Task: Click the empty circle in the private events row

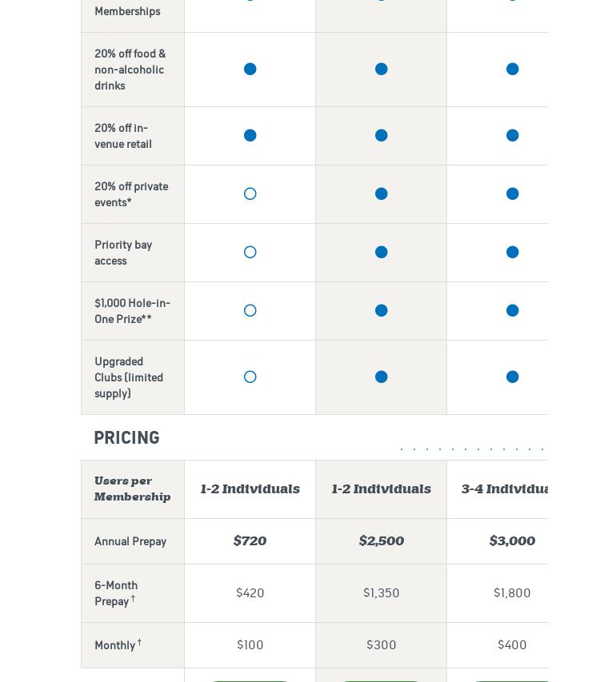Action: tap(250, 194)
